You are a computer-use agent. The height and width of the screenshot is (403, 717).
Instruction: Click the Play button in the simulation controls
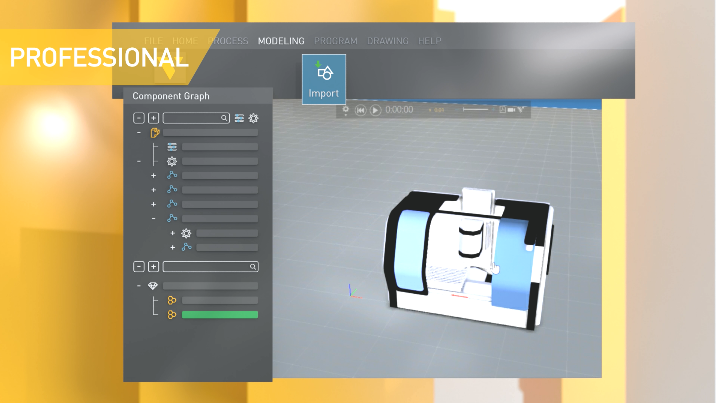click(375, 110)
